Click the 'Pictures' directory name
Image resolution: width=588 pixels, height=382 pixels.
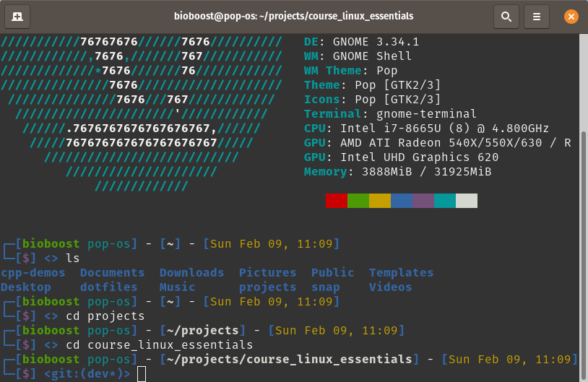point(268,272)
